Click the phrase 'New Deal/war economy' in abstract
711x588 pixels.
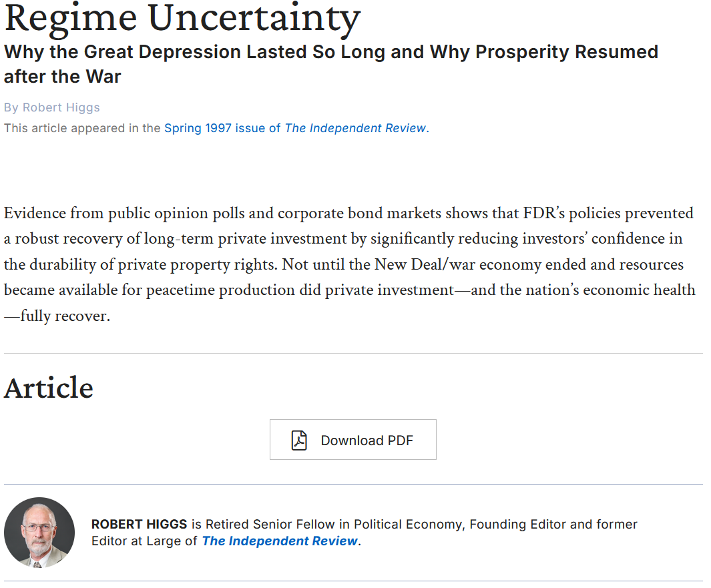[458, 264]
